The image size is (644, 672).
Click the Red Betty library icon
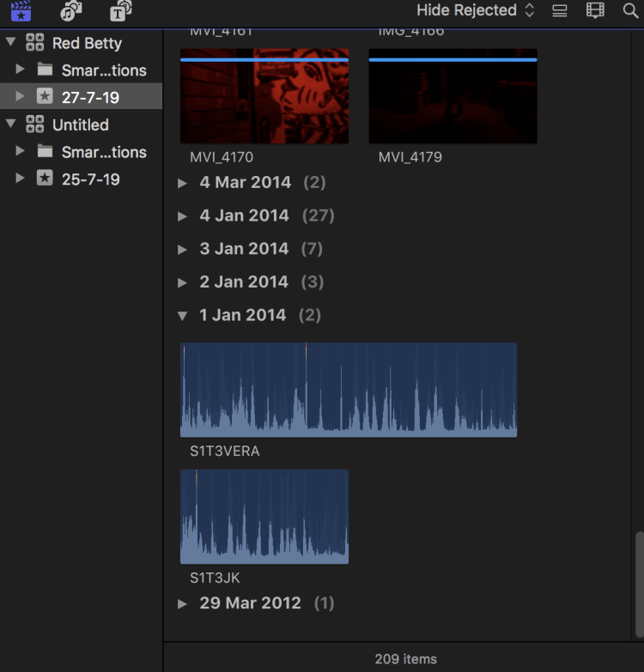coord(35,43)
